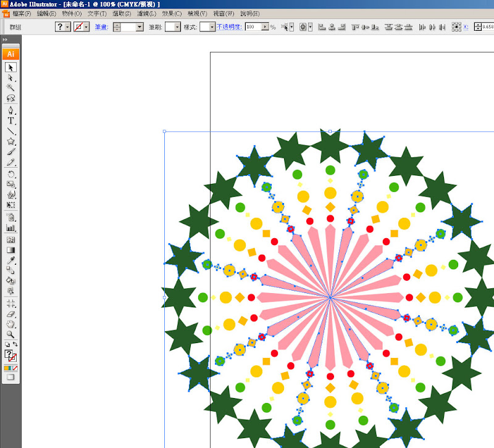Select the Eraser tool
The height and width of the screenshot is (448, 494).
[10, 314]
